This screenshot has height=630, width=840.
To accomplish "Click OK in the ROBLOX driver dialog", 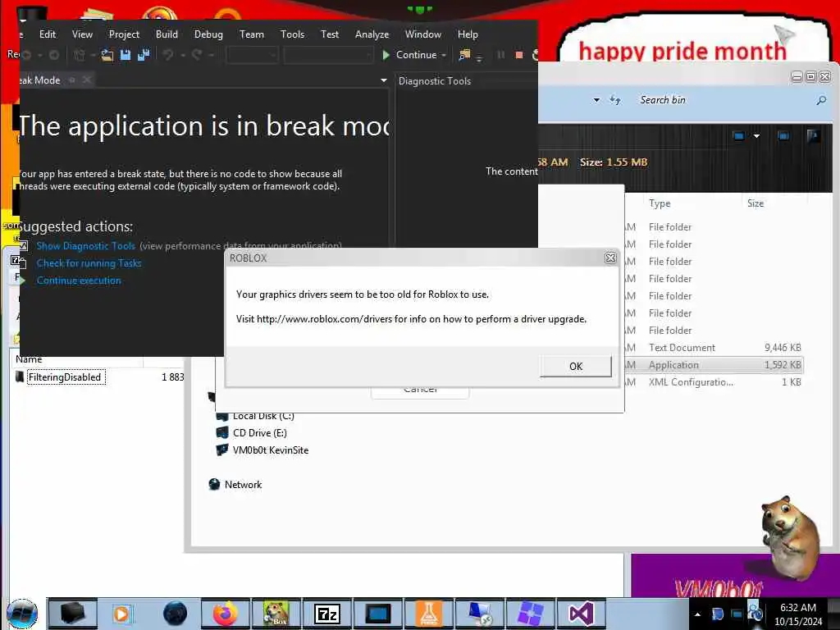I will (575, 367).
